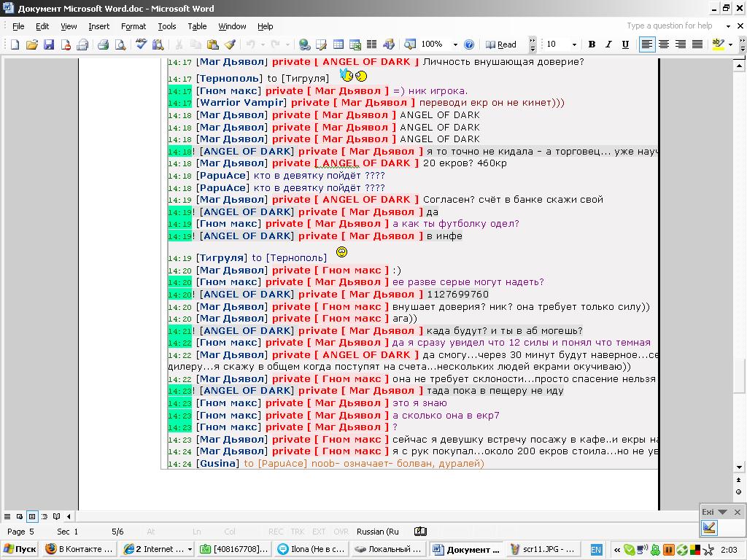Expand the 100% zoom dropdown
747x560 pixels.
coord(455,44)
